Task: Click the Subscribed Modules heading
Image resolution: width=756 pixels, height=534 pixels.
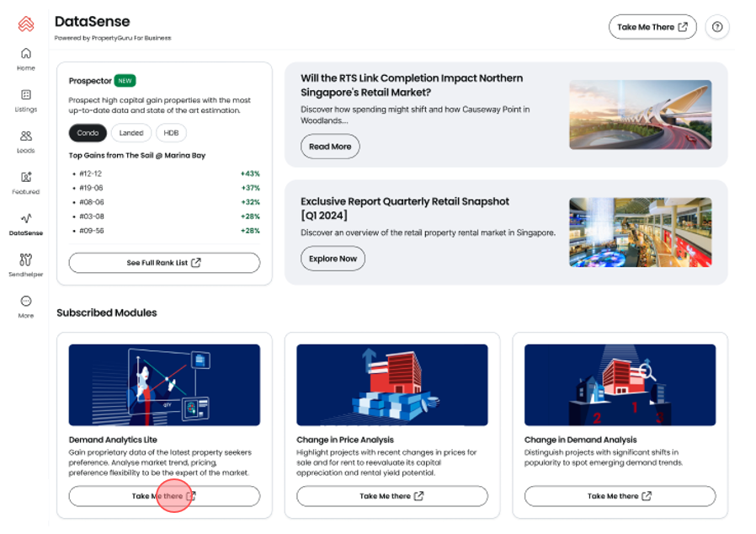Action: pos(107,312)
